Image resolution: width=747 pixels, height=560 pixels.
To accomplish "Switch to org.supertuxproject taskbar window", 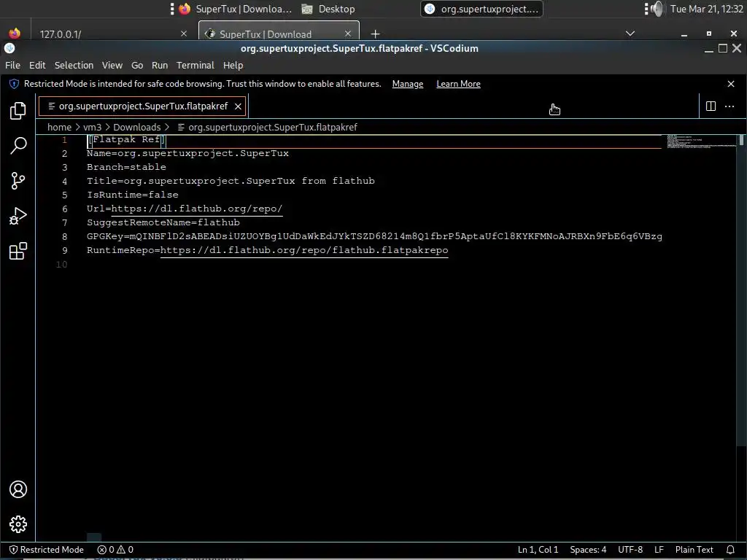I will click(481, 9).
